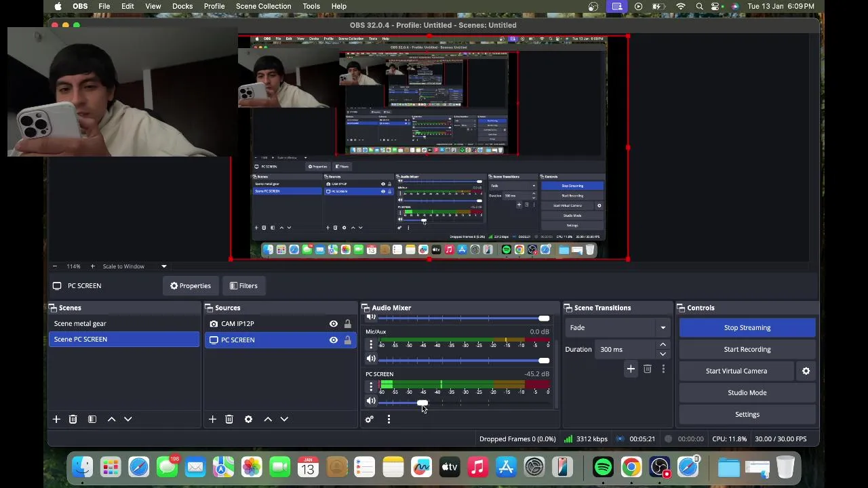The height and width of the screenshot is (488, 868).
Task: Decrease transition duration with down arrow
Action: tap(663, 354)
